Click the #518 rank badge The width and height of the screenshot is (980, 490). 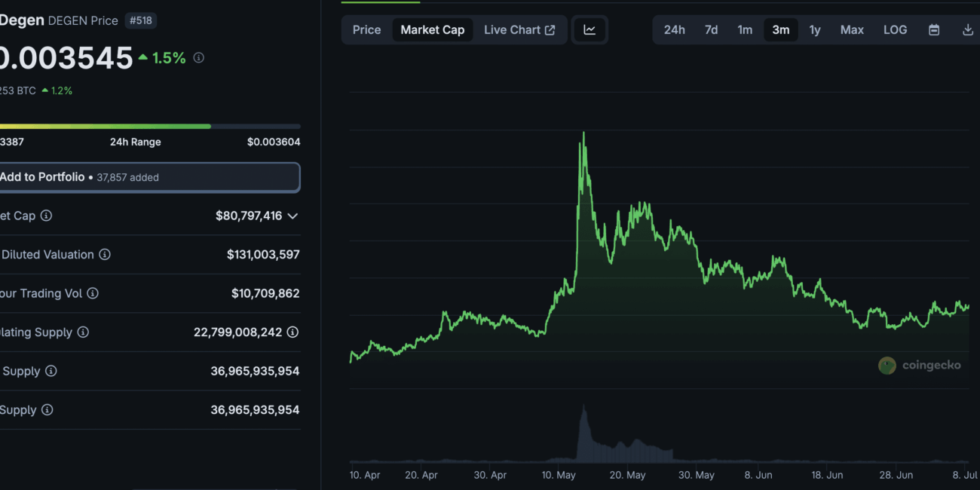(x=140, y=20)
